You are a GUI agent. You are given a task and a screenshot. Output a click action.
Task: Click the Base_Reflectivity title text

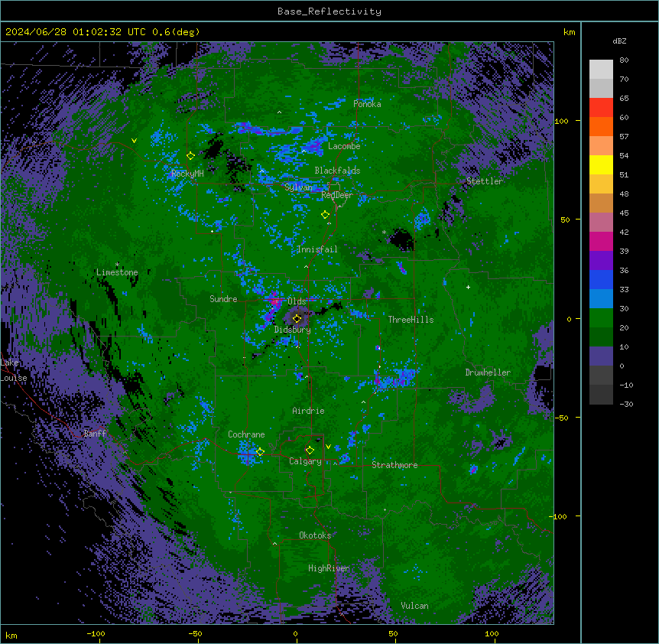point(329,11)
